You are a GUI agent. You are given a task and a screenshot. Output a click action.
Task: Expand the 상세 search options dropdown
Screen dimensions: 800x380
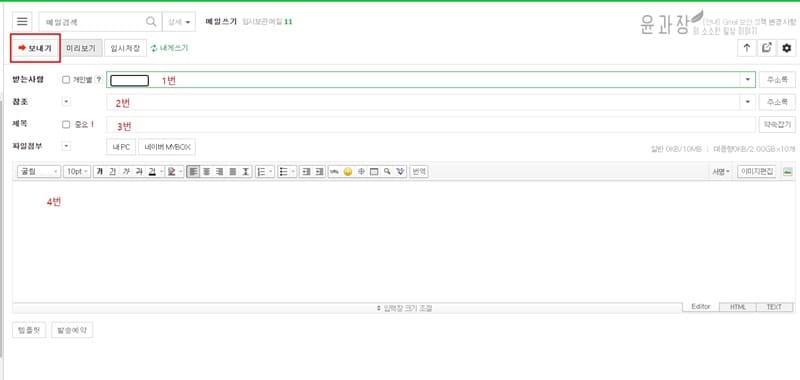tap(179, 22)
